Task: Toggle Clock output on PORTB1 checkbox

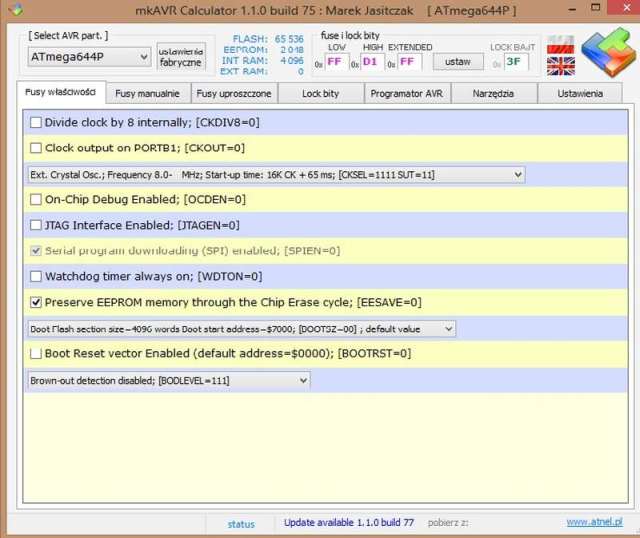Action: (x=37, y=148)
